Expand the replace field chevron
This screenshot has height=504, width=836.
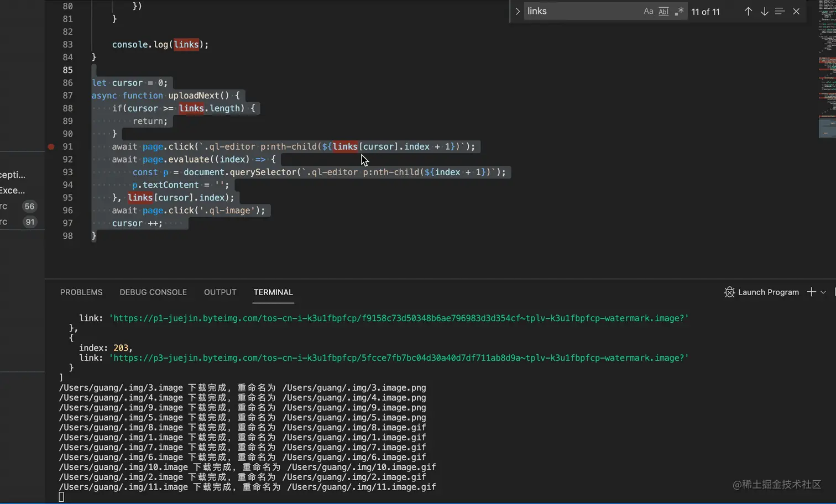point(518,11)
